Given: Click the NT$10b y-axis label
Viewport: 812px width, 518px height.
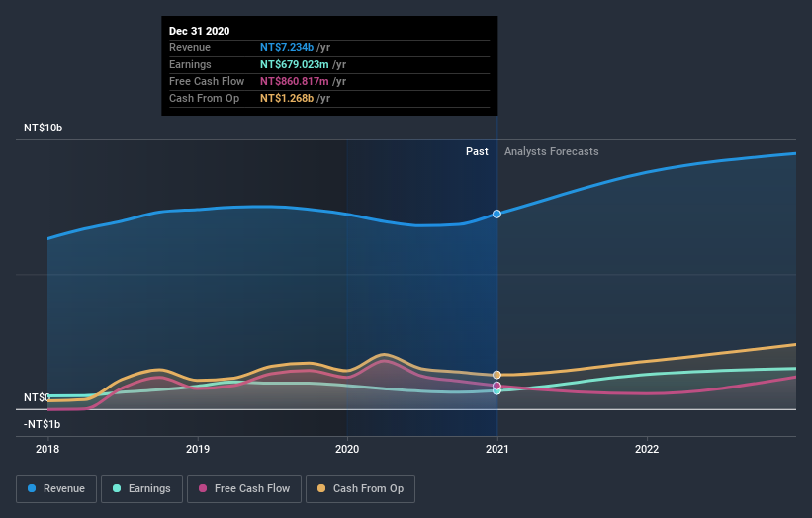Looking at the screenshot, I should [x=43, y=128].
